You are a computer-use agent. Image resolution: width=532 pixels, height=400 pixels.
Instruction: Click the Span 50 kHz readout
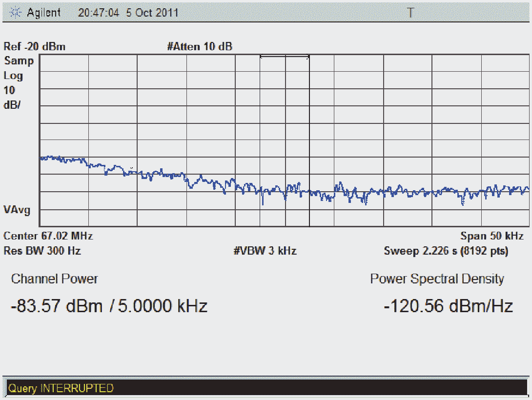[492, 236]
